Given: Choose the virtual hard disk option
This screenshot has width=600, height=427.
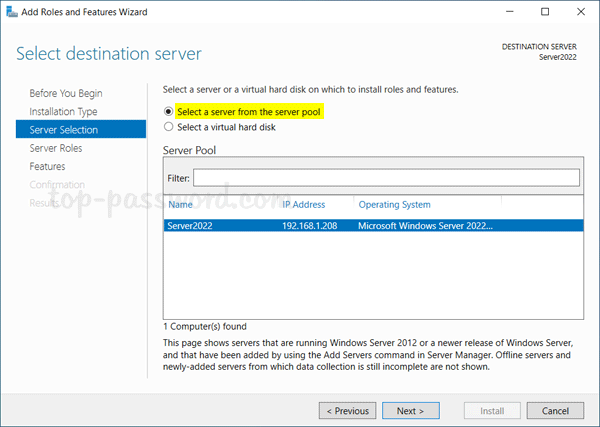Looking at the screenshot, I should 168,127.
